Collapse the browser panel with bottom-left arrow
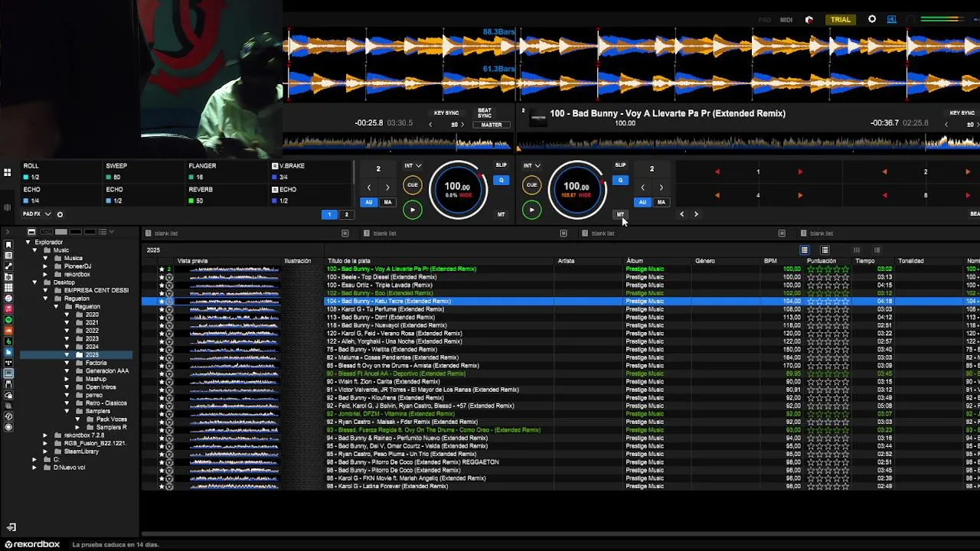The height and width of the screenshot is (551, 980). coord(11,527)
